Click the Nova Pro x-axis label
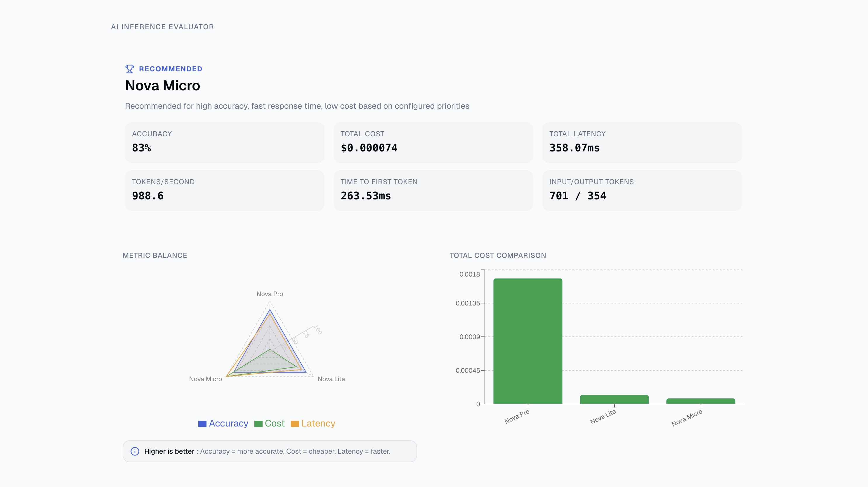The image size is (868, 487). [x=517, y=417]
